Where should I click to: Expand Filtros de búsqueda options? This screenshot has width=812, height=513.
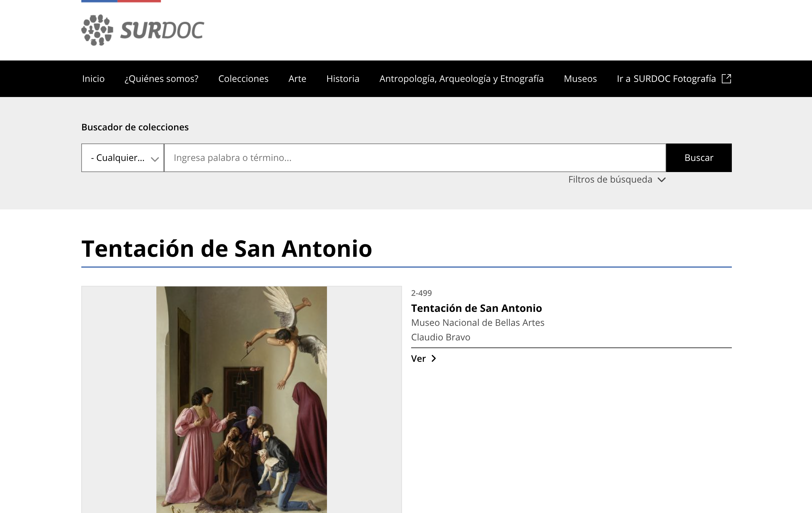tap(617, 179)
